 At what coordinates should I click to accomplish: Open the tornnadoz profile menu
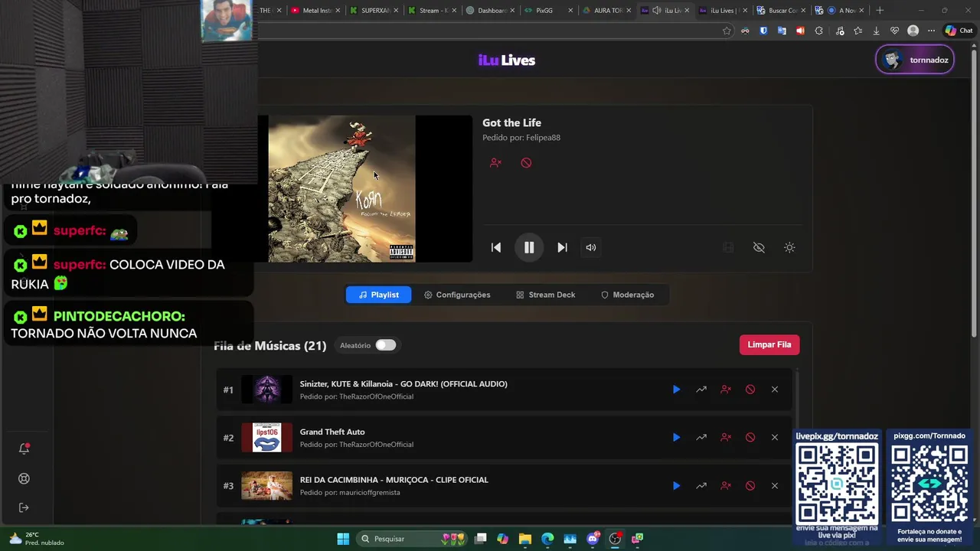point(915,60)
